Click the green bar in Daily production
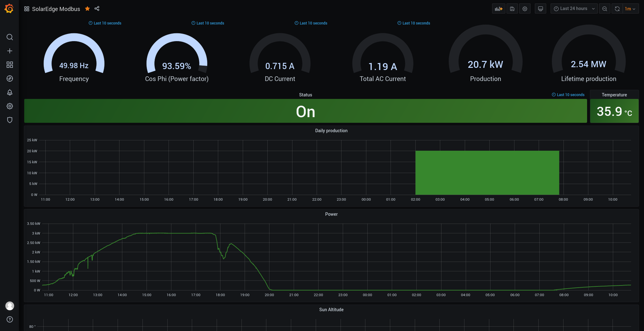This screenshot has width=644, height=331. click(487, 173)
